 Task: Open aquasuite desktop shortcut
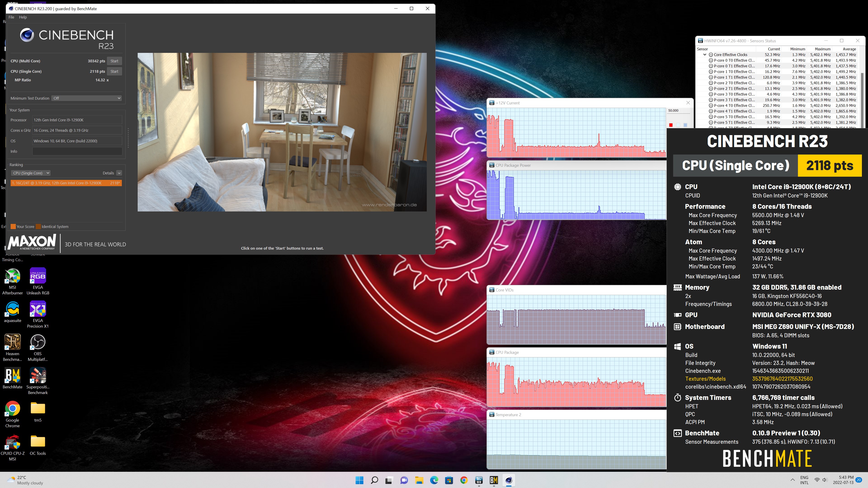(x=12, y=312)
